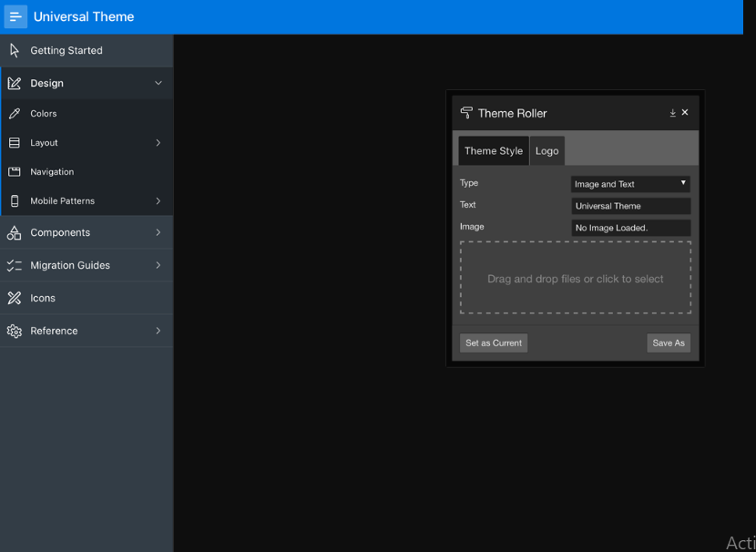The image size is (756, 552).
Task: Click the Save As button
Action: pos(669,343)
